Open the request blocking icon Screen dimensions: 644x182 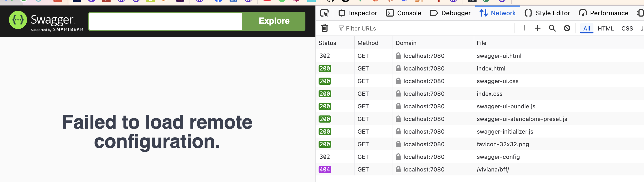tap(567, 28)
